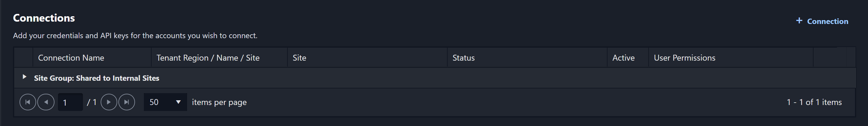868x126 pixels.
Task: Click the credentials and API keys description text
Action: 135,36
